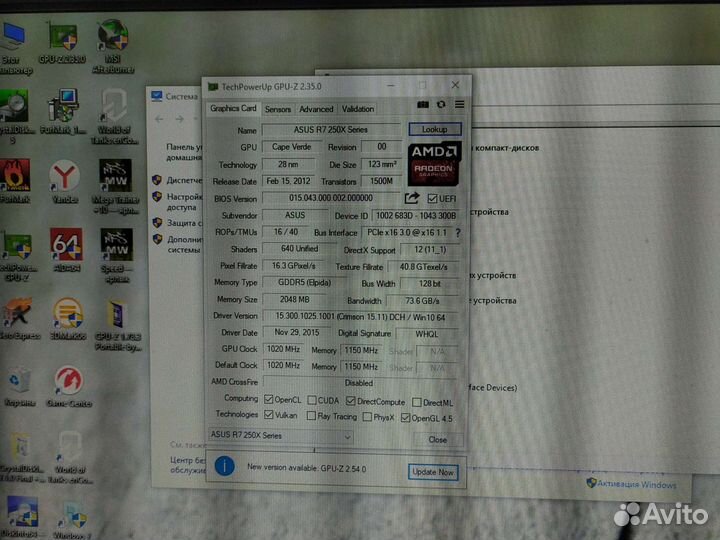Image resolution: width=720 pixels, height=540 pixels.
Task: Click the Memory Type value 'GDDR5 (Elpida)'
Action: (304, 282)
